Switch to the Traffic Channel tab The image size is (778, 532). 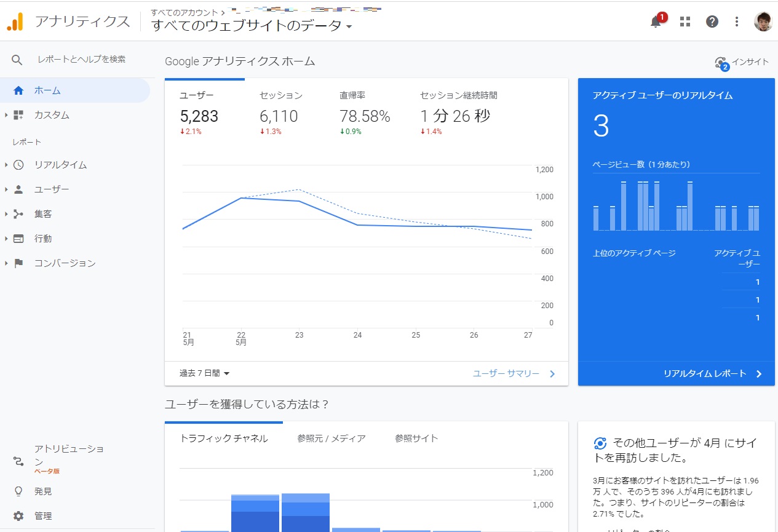pos(224,439)
